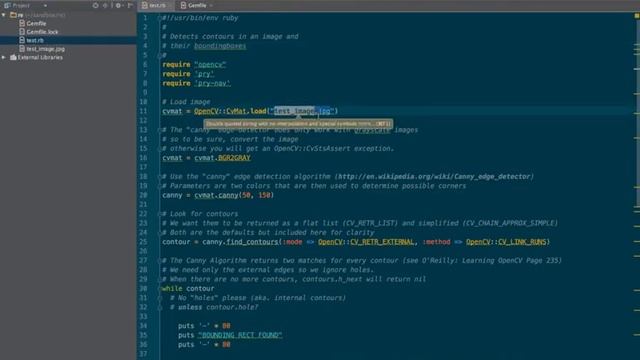Toggle the fold marker at line 13
Screen dimensions: 640x360
(159, 130)
